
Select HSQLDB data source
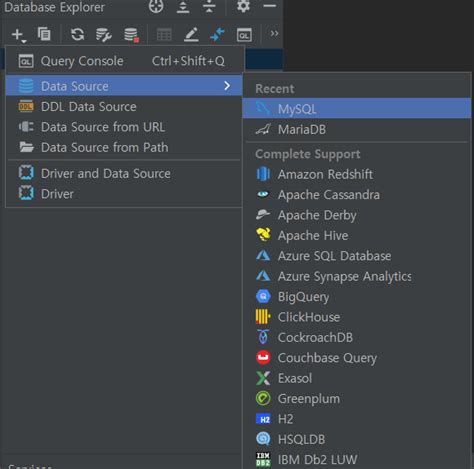[x=357, y=439]
